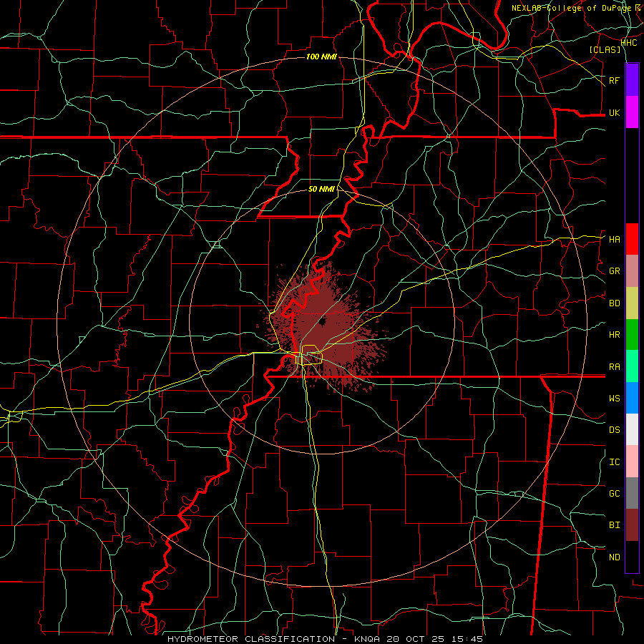This screenshot has height=644, width=644.
Task: Click the BI brown legend swatch
Action: click(x=632, y=525)
